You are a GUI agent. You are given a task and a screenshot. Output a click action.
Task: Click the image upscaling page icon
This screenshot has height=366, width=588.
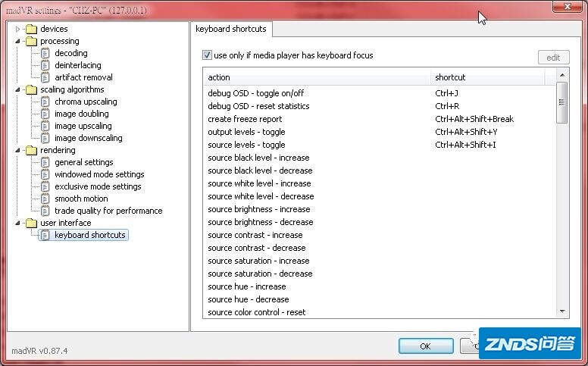point(45,126)
